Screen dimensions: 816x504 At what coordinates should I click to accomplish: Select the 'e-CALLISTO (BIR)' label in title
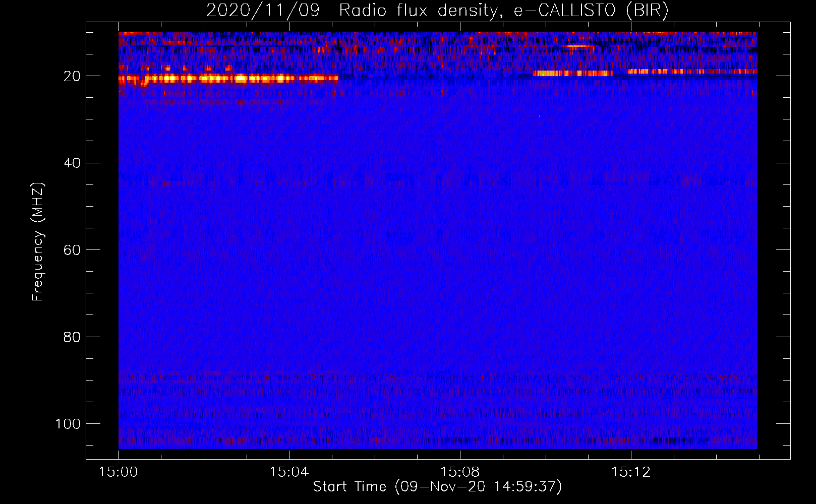click(x=591, y=11)
